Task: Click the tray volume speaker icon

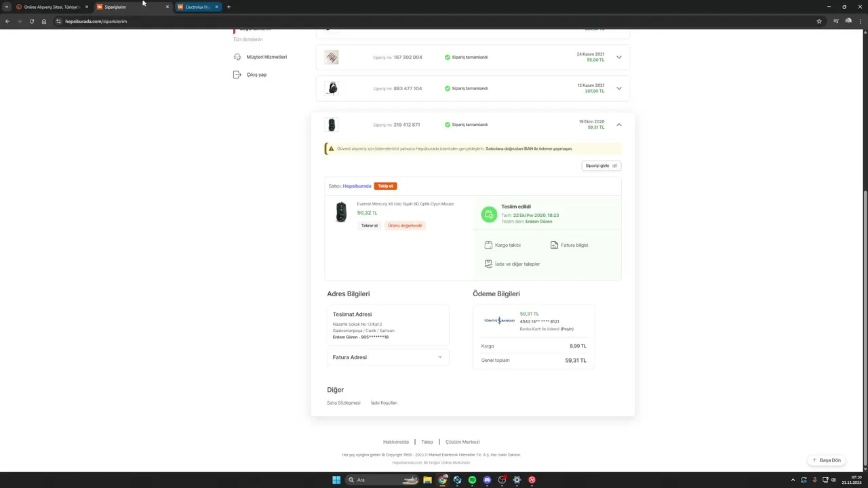Action: (833, 480)
